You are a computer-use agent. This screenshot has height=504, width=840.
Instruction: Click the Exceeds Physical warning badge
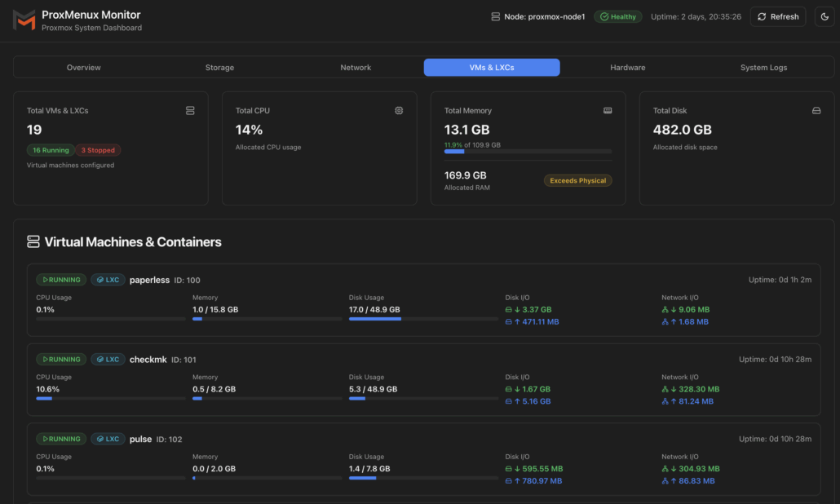[x=577, y=180]
